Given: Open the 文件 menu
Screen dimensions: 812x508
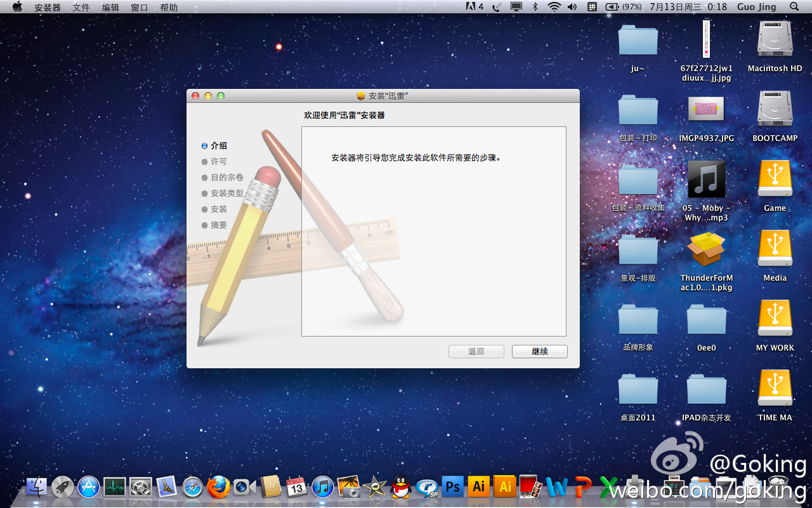Looking at the screenshot, I should tap(81, 7).
